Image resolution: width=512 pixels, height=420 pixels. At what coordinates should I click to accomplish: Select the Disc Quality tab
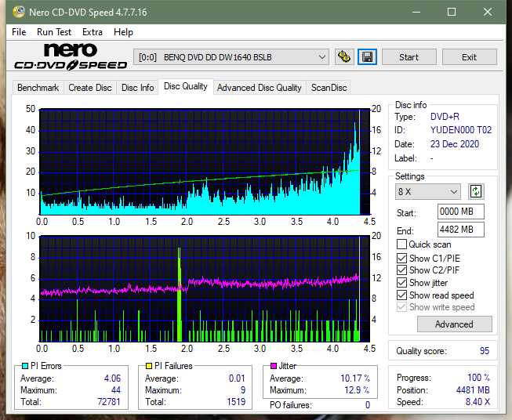coord(186,86)
